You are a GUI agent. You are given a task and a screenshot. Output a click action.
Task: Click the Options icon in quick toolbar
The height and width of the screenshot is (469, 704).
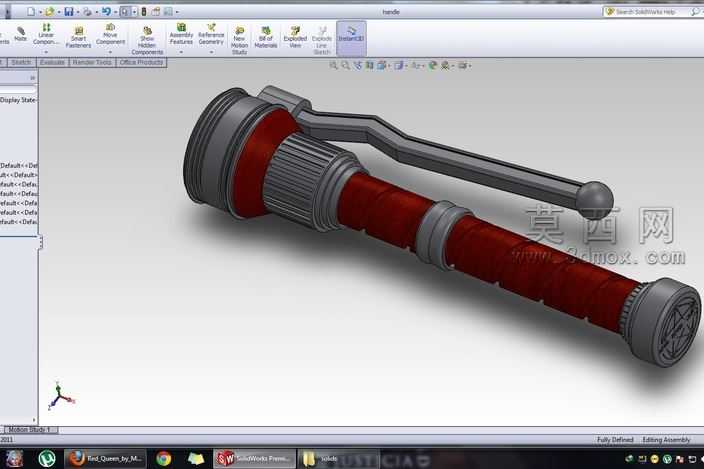[168, 12]
